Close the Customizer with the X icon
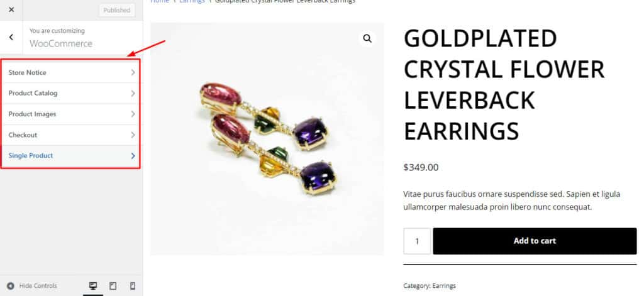This screenshot has width=644, height=296. [x=11, y=10]
